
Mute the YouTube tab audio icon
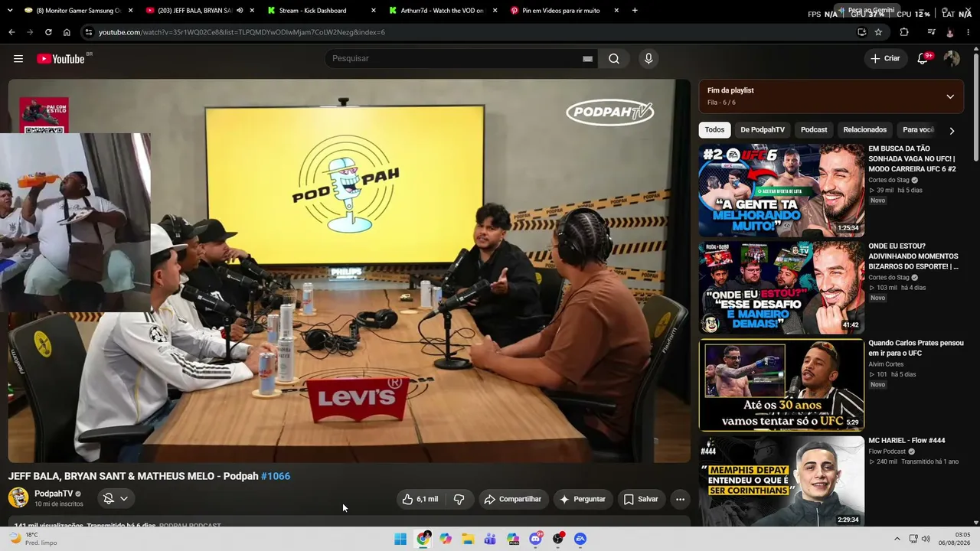click(x=240, y=11)
